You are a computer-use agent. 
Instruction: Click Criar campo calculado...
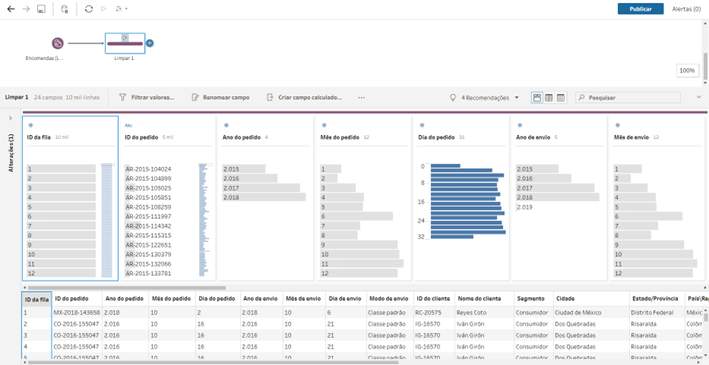tap(304, 97)
